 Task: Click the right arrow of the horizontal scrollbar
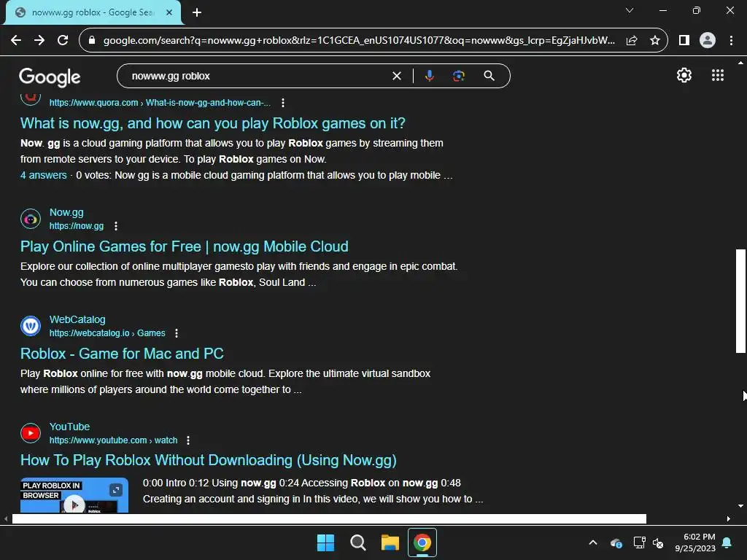point(729,519)
